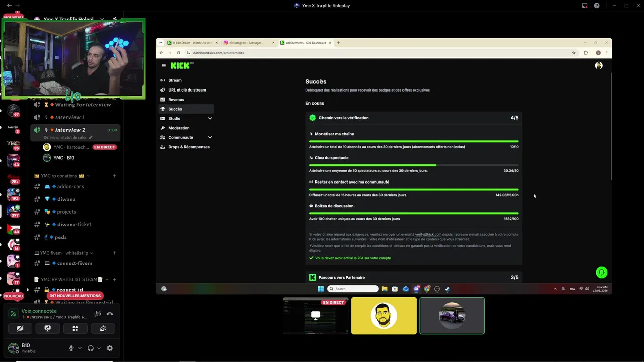Click the Parcours vers Partenaire card header
This screenshot has height=362, width=644.
[x=414, y=277]
